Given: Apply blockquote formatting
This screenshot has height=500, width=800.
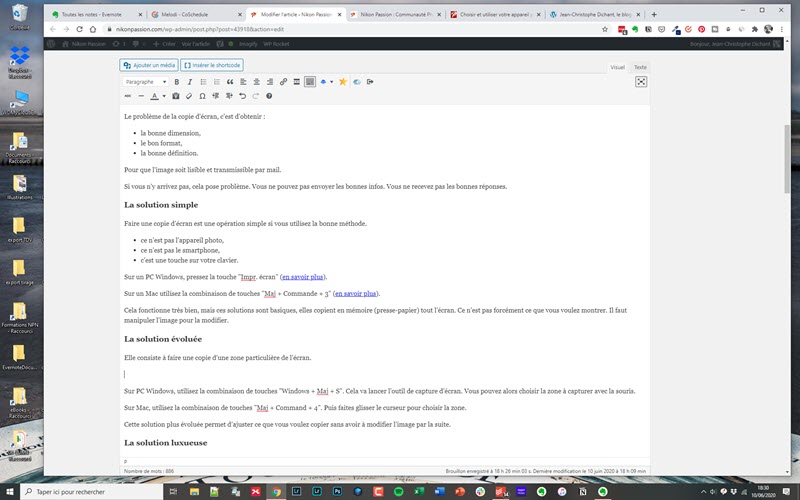Looking at the screenshot, I should point(230,82).
